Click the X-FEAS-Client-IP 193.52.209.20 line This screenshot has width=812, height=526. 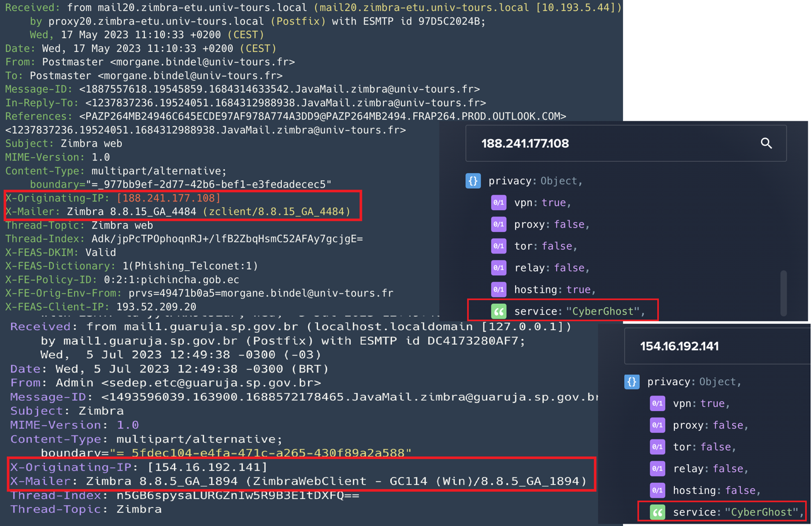[101, 307]
